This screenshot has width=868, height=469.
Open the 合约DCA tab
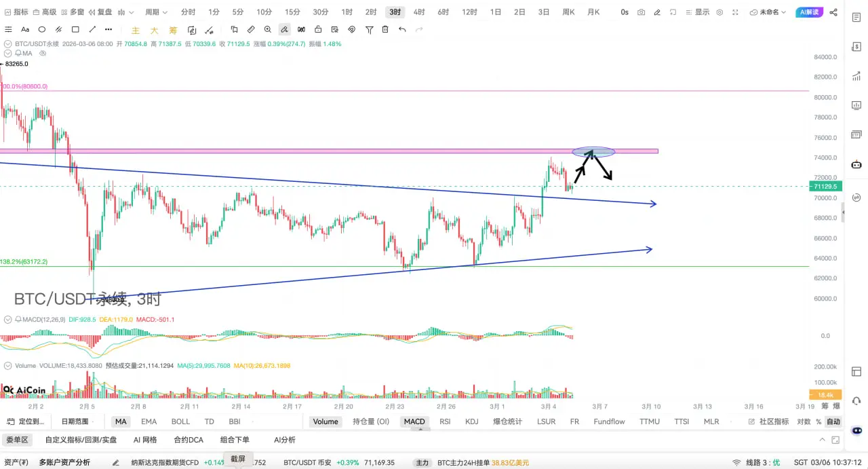point(189,440)
